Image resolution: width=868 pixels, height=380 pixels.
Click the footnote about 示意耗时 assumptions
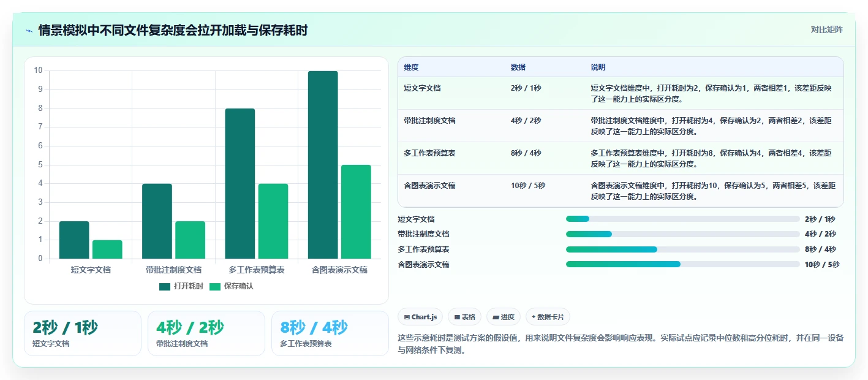(x=621, y=344)
